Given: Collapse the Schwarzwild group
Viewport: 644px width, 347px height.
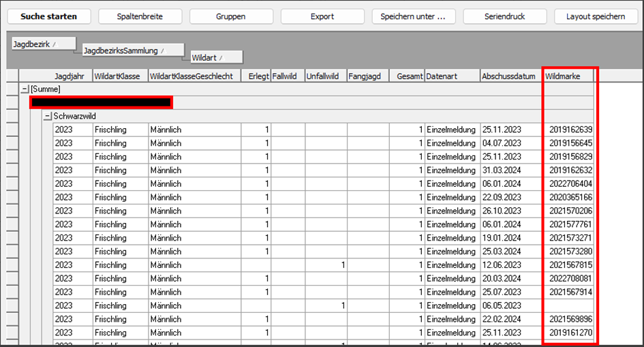Looking at the screenshot, I should (48, 117).
